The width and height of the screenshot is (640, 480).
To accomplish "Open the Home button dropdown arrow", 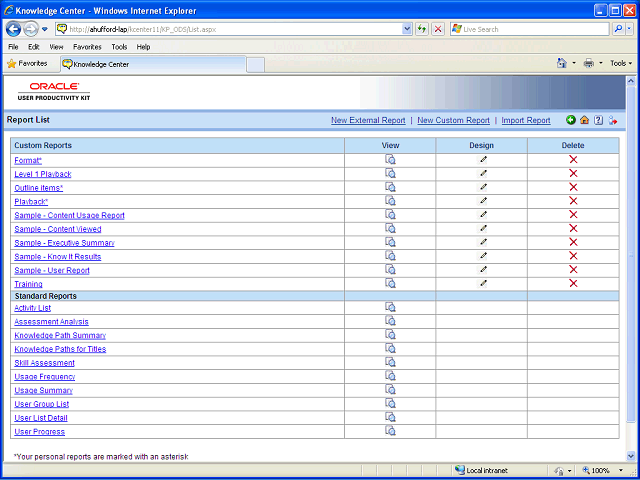I will pyautogui.click(x=574, y=63).
